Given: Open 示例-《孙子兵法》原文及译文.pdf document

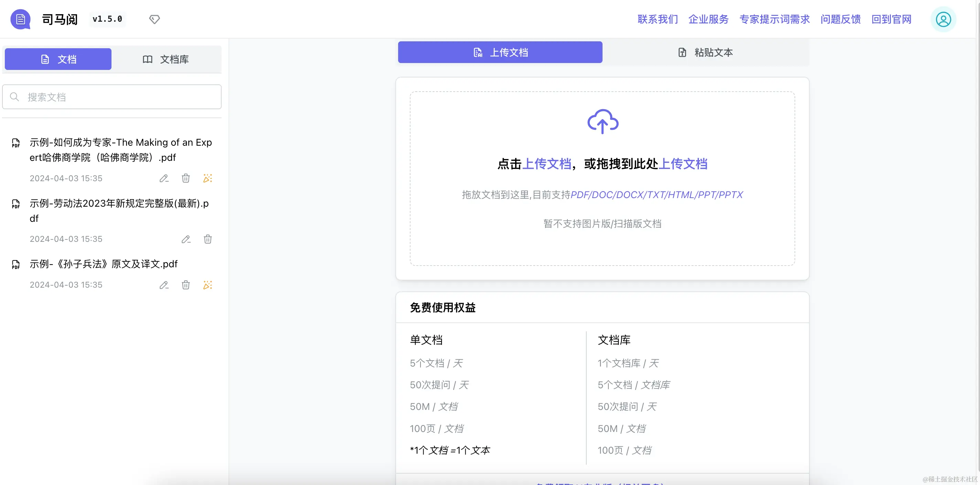Looking at the screenshot, I should pos(104,264).
